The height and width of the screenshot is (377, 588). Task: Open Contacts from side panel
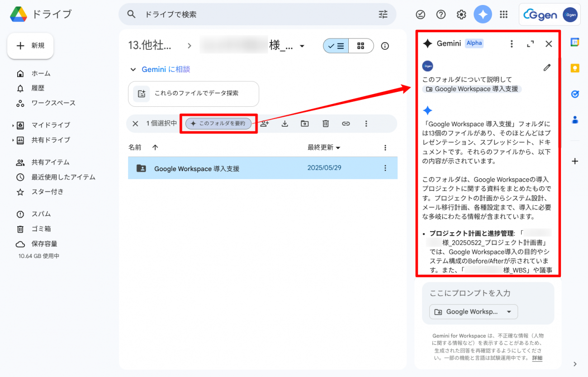(x=575, y=120)
